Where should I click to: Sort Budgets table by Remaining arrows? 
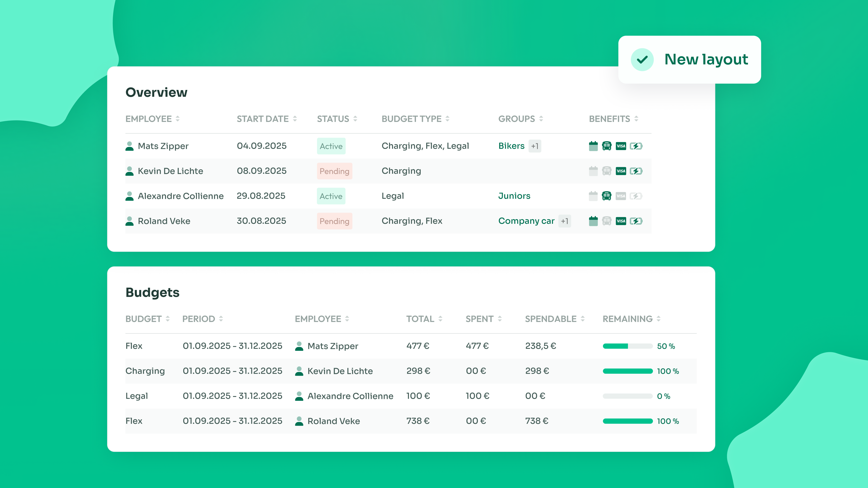pos(658,319)
